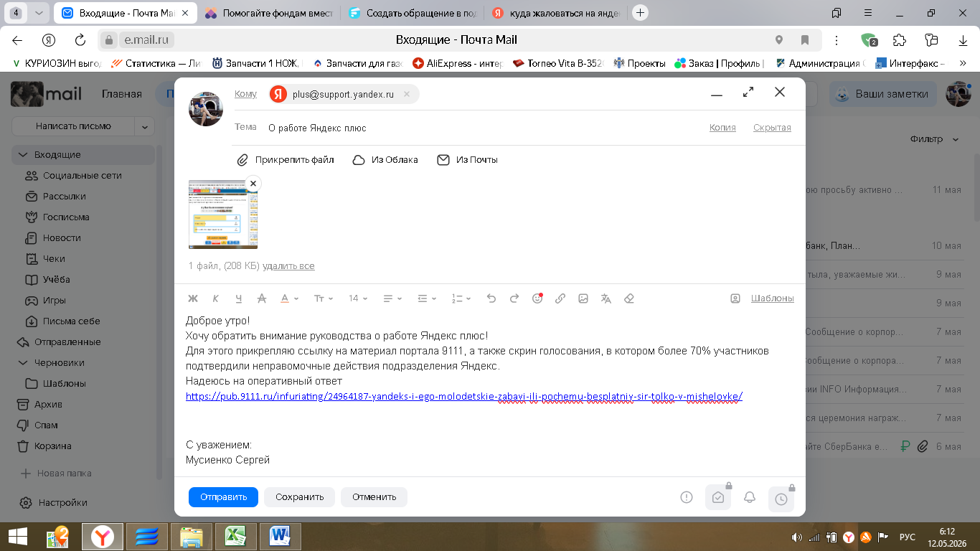Image resolution: width=980 pixels, height=551 pixels.
Task: Add a Скрытая copy recipient field
Action: coord(772,128)
